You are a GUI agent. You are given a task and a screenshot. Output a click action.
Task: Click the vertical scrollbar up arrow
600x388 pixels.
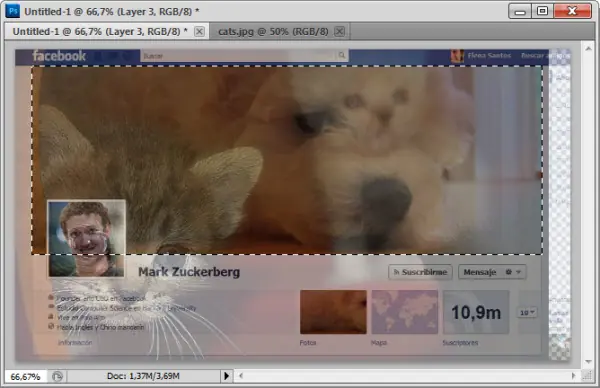click(x=588, y=49)
